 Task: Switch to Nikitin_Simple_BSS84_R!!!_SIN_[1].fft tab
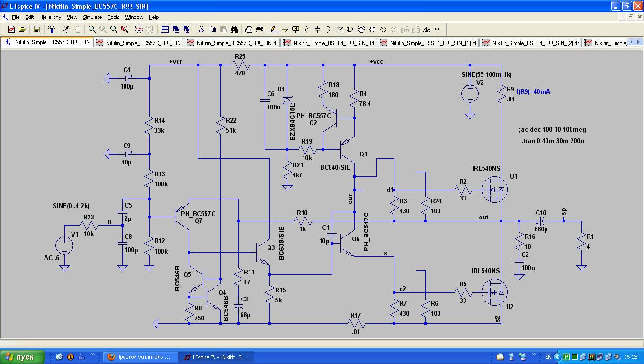pos(428,43)
